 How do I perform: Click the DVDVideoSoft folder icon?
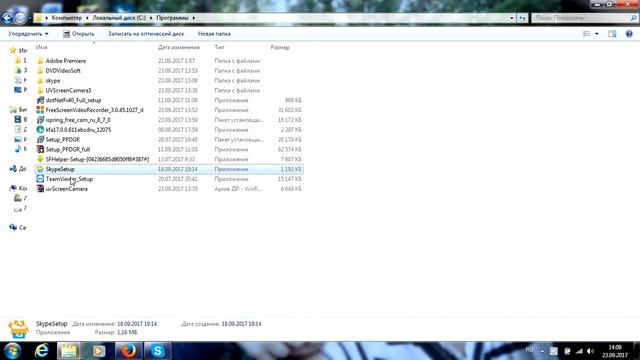(40, 71)
